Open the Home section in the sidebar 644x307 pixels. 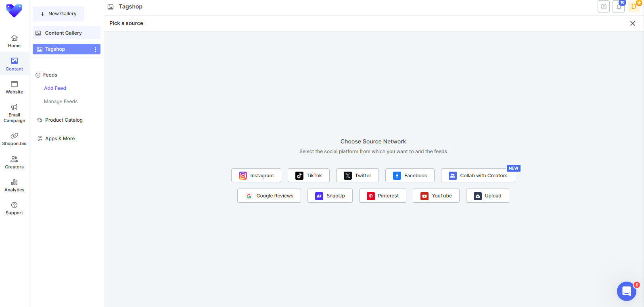pos(14,41)
